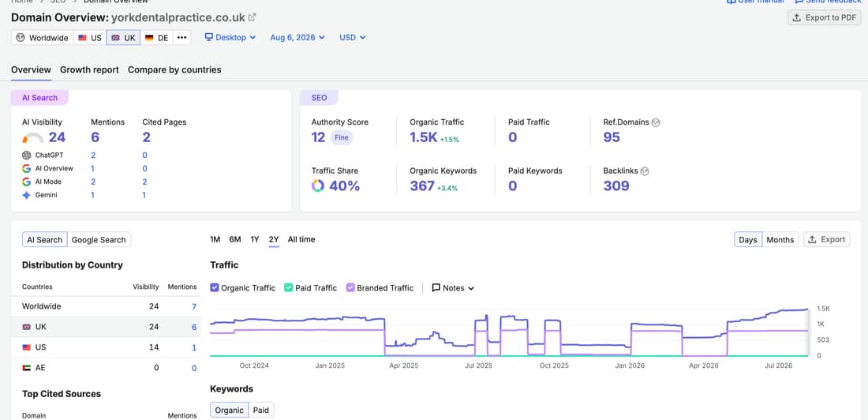Click the AI Visibility gauge icon
Screen dimensions: 868x420
[x=33, y=137]
